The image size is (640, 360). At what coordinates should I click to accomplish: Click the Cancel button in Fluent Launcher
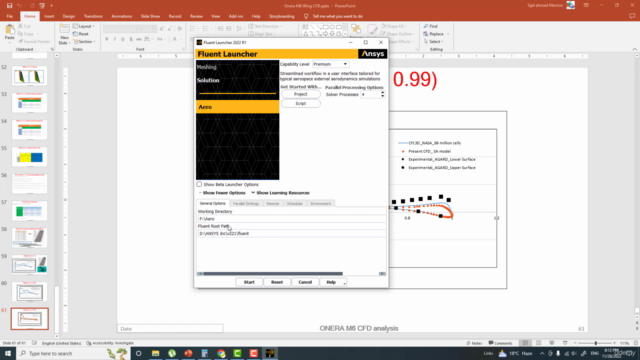point(305,282)
